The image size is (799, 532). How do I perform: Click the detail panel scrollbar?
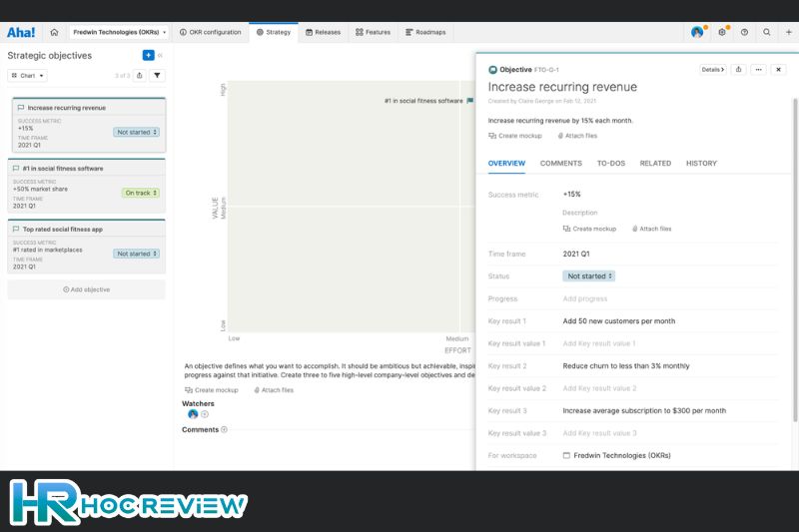pyautogui.click(x=795, y=260)
